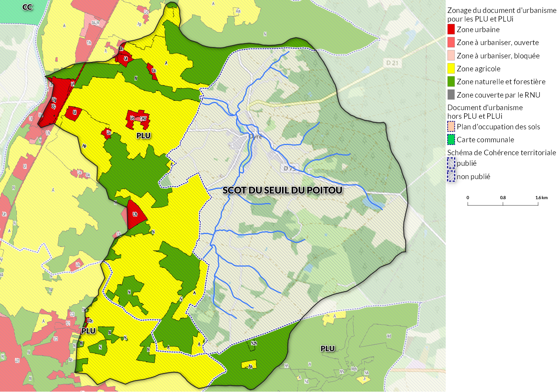Screen dimensions: 559x392
Task: Click the 'Ug' label in the red western zone
Action: (x=54, y=100)
